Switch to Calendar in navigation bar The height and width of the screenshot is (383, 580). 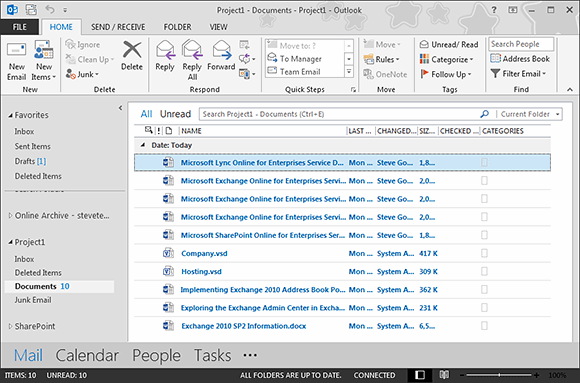click(x=87, y=355)
